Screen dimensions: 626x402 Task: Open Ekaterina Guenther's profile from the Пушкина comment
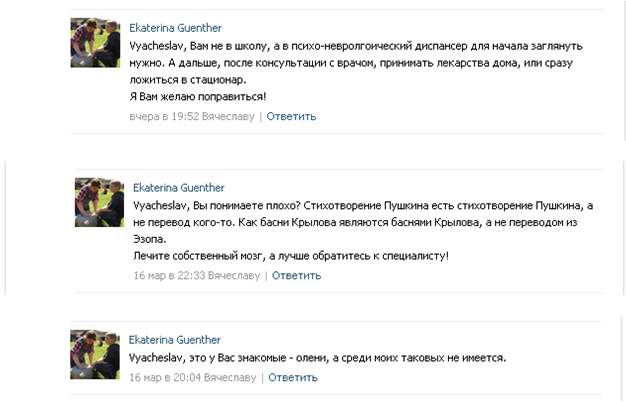[179, 188]
